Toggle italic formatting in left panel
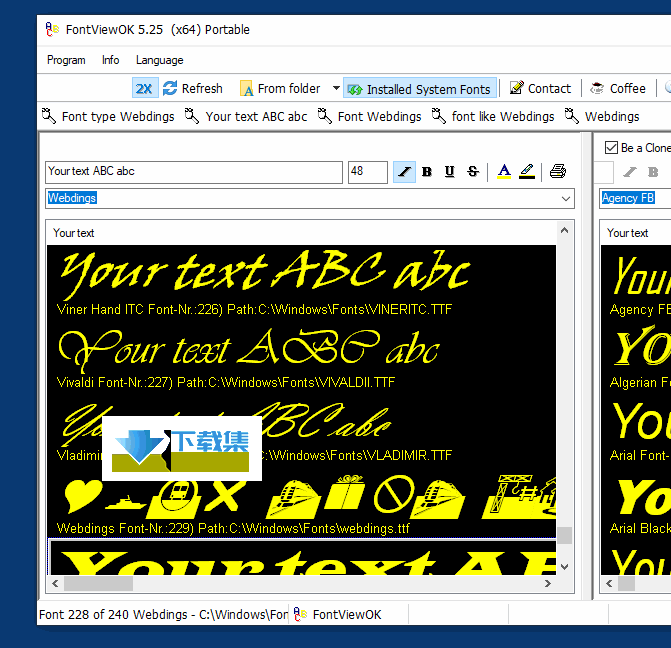The image size is (671, 648). 404,172
